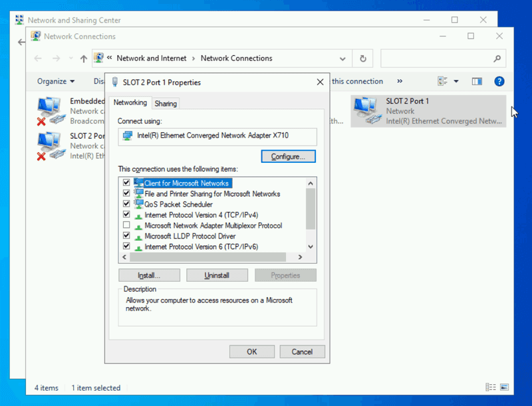
Task: Click the Up one level arrow
Action: click(x=82, y=58)
